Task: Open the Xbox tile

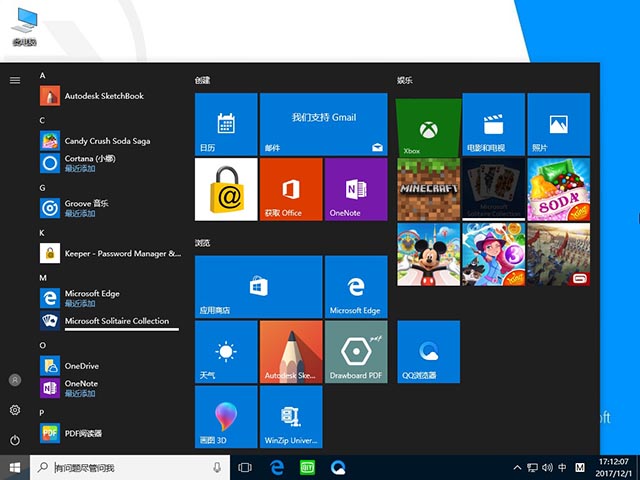Action: [x=428, y=127]
